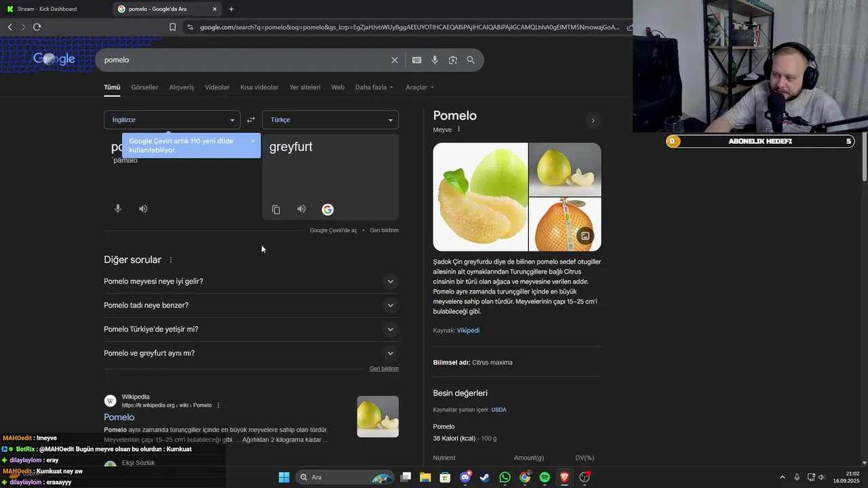Click Geri bildirim under translation box

[384, 230]
